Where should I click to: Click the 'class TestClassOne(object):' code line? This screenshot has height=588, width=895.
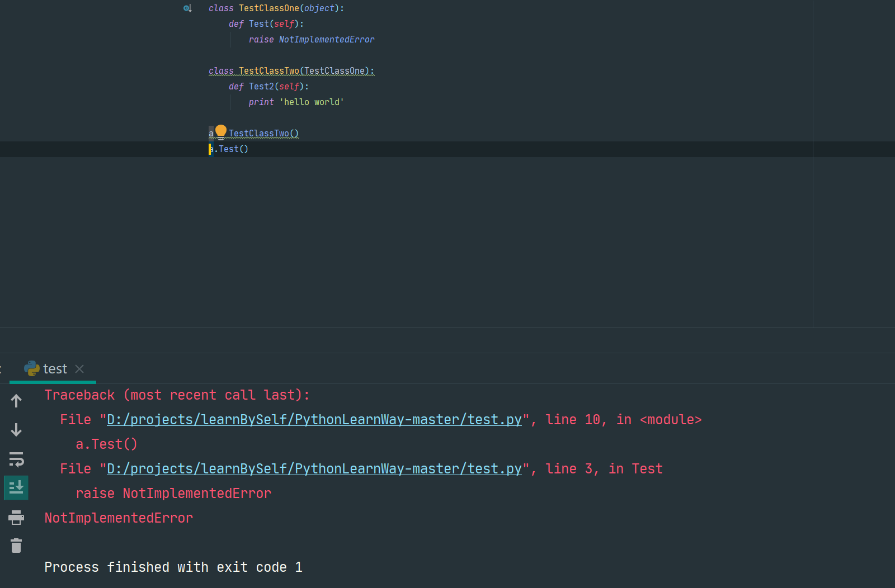(x=276, y=8)
